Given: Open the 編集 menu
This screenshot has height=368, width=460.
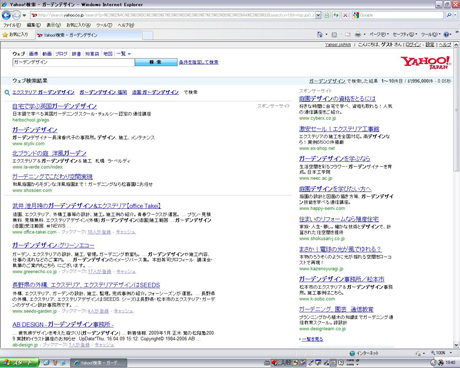Looking at the screenshot, I should pos(34,25).
